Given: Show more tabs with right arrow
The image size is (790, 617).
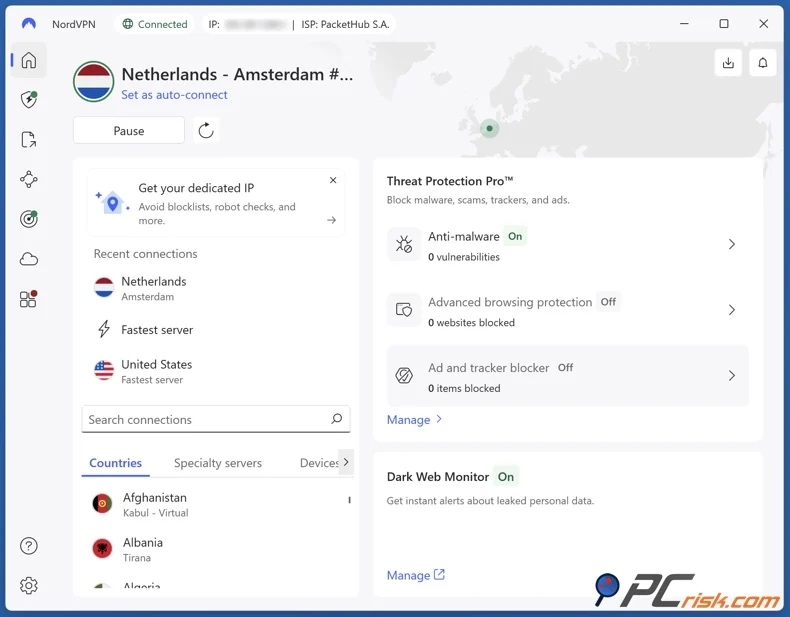Looking at the screenshot, I should 346,462.
